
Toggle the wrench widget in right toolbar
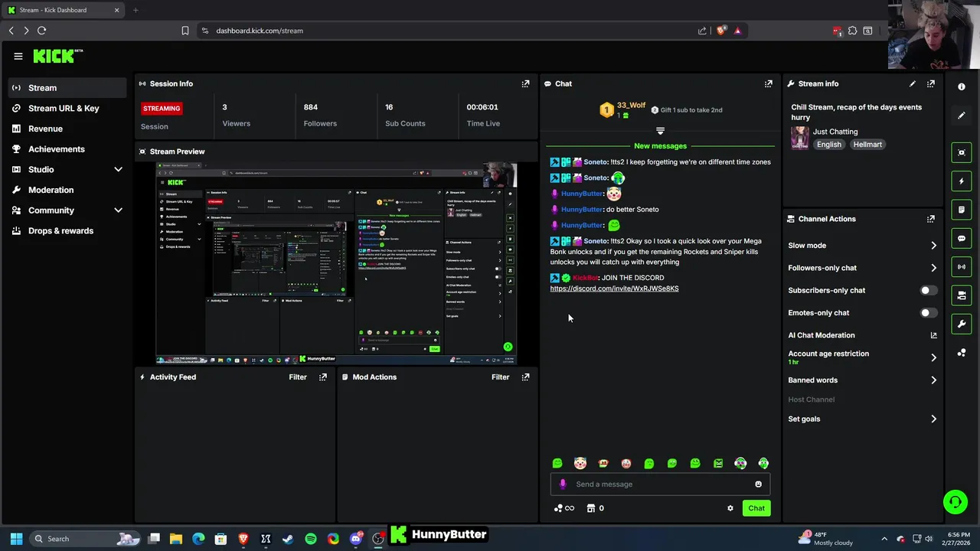coord(962,324)
